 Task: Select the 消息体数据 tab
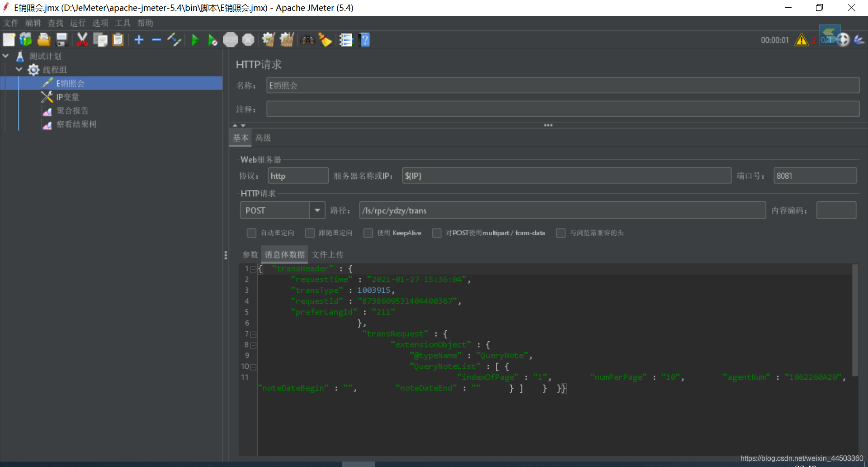point(285,255)
